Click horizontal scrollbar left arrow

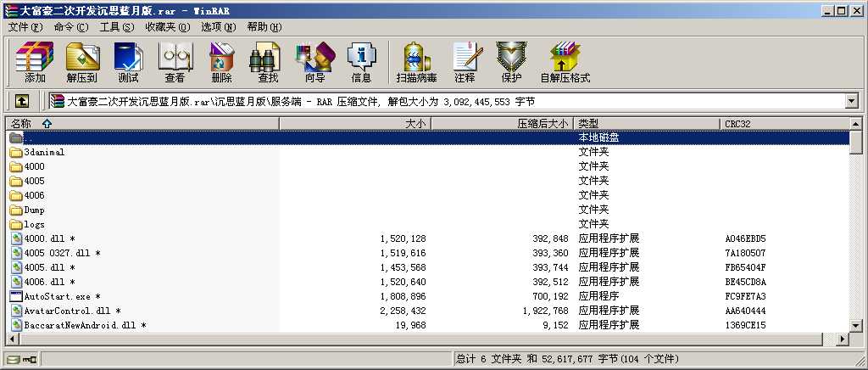coord(13,339)
